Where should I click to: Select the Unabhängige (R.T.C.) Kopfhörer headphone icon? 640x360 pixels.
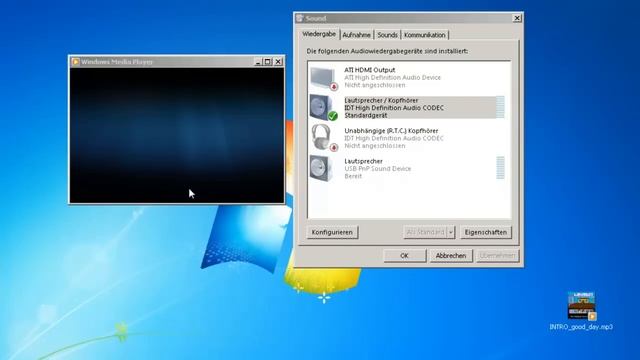(x=324, y=138)
